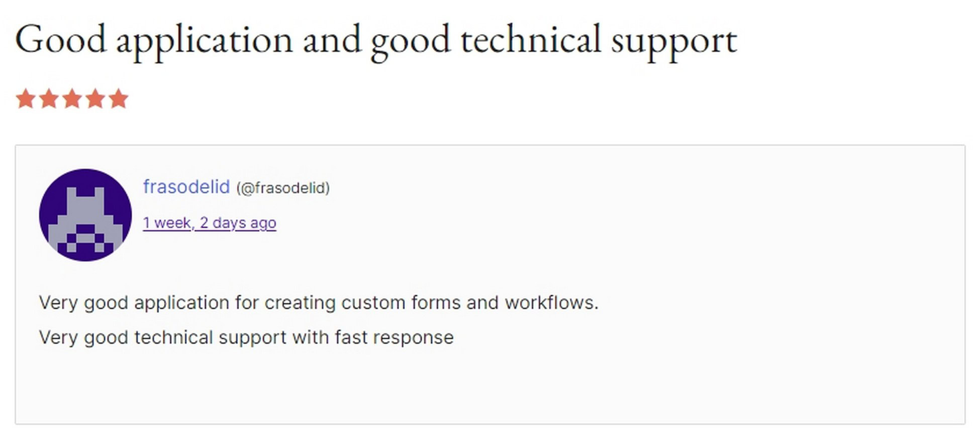Open frasodelid's pixel avatar image
Screen dimensions: 980x439
click(x=85, y=215)
